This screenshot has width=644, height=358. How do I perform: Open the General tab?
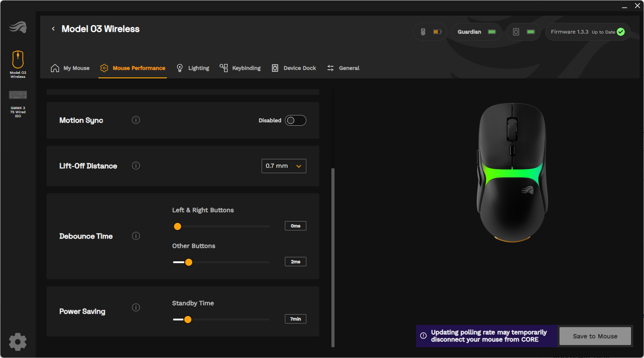(x=343, y=68)
